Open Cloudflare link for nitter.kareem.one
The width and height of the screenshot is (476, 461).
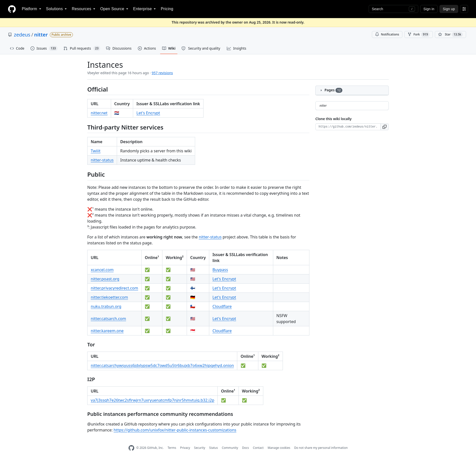coord(222,331)
